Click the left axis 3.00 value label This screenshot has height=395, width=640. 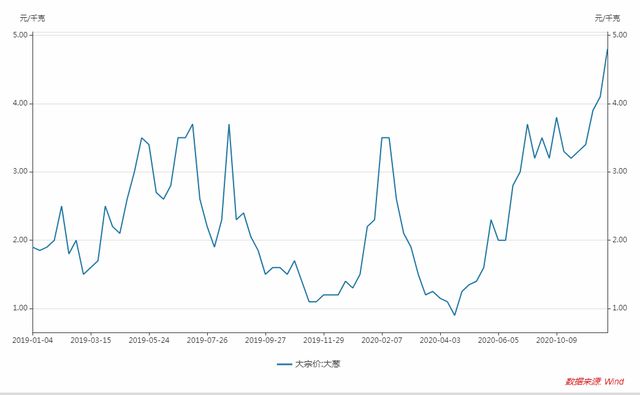[x=20, y=171]
